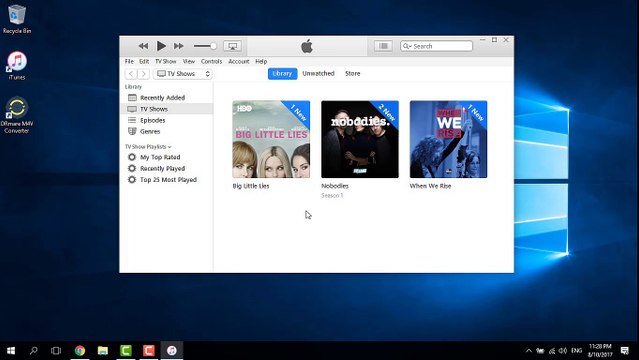Switch to iTunes via its taskbar icon
Viewport: 639px width, 360px height.
[x=172, y=351]
